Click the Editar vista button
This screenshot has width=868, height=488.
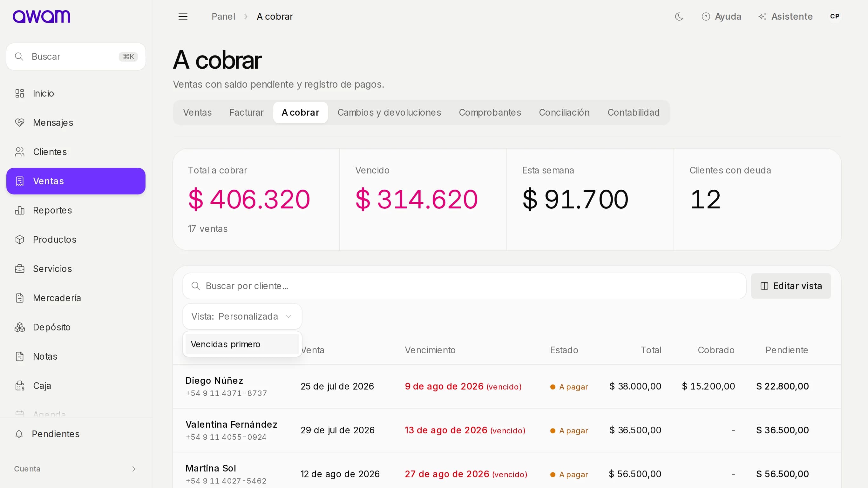[791, 286]
